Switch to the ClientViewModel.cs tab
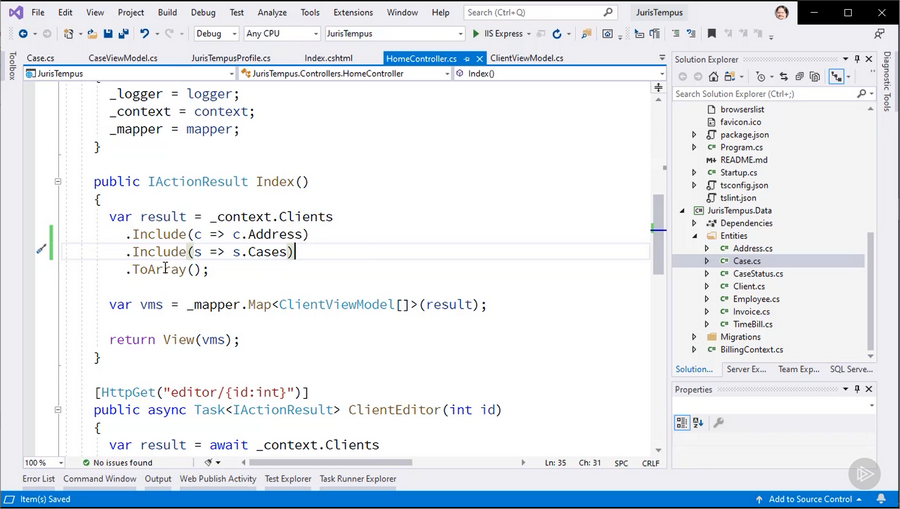Screen dimensions: 900x509 (526, 58)
